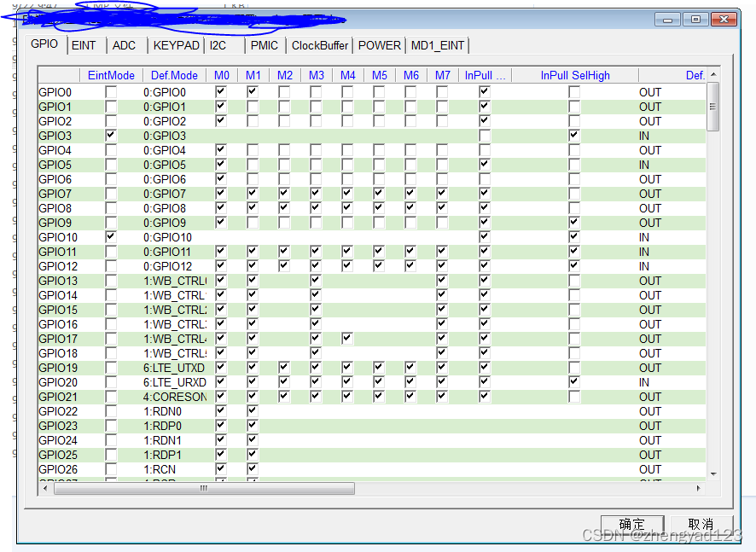
Task: Select the POWER tab
Action: coord(379,45)
